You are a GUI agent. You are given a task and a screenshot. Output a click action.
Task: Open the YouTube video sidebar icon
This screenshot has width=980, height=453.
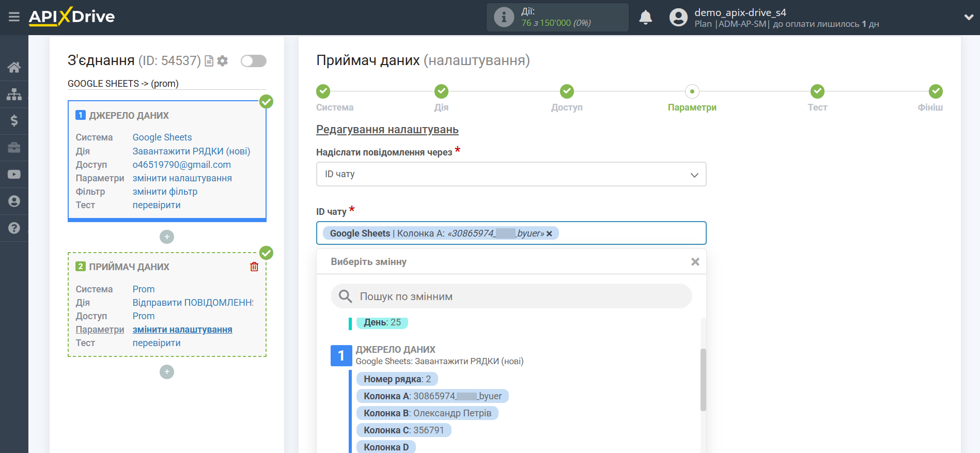click(14, 175)
